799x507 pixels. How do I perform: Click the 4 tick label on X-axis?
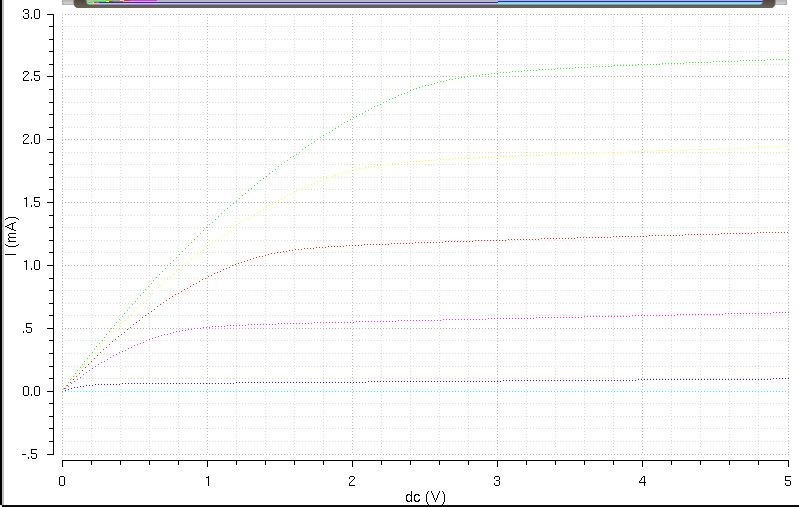click(x=643, y=481)
